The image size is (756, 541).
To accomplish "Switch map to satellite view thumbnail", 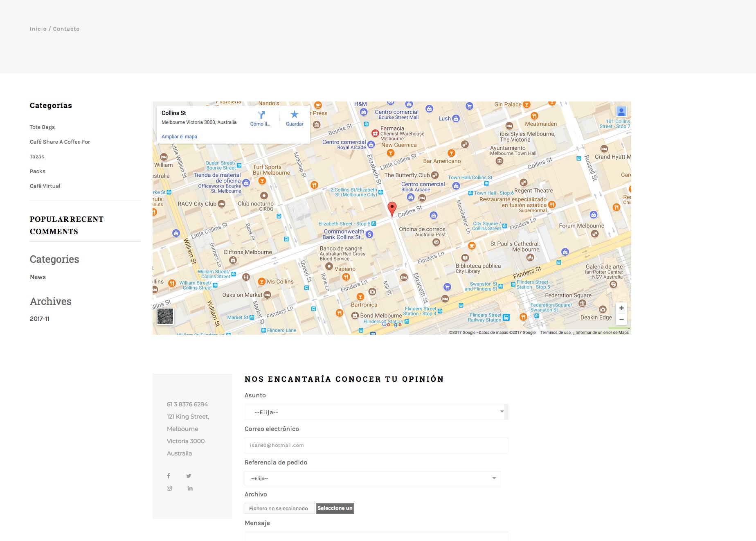I will 165,316.
